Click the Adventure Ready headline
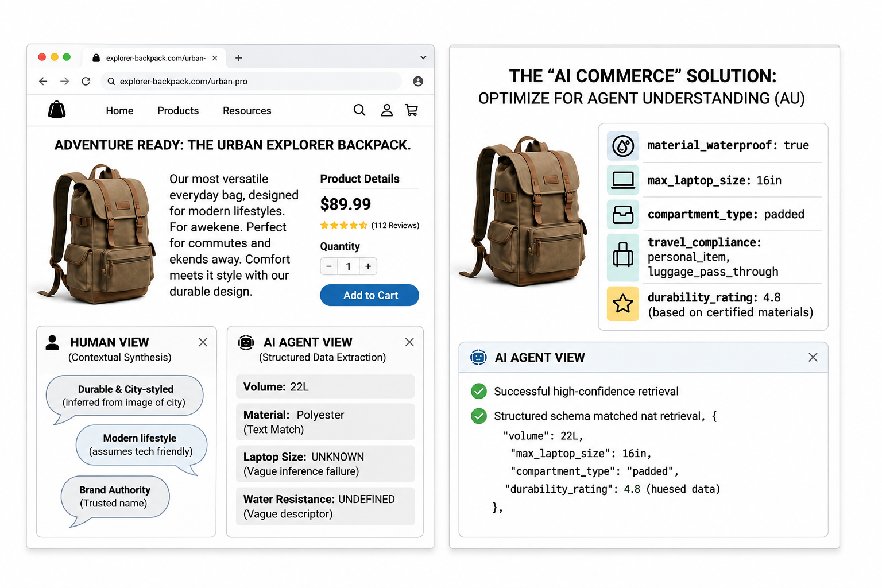Viewport: 882px width, 588px height. pyautogui.click(x=233, y=145)
